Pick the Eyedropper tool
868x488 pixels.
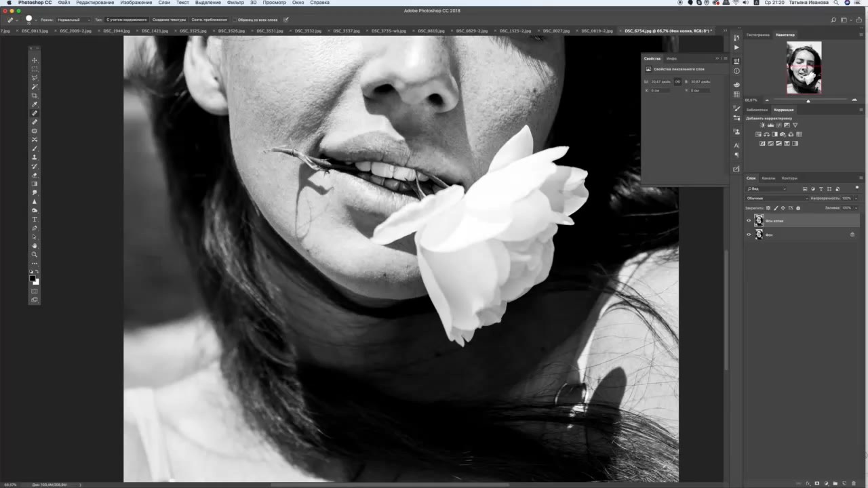(35, 104)
